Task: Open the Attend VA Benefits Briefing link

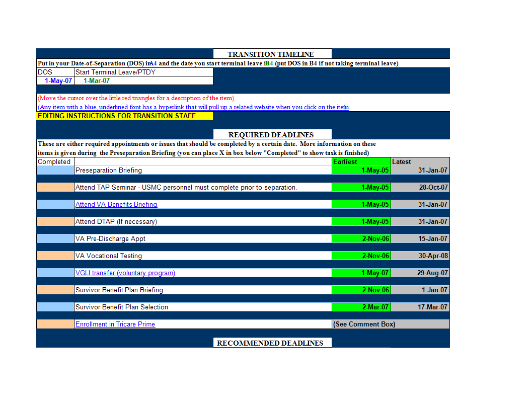Action: pos(116,204)
